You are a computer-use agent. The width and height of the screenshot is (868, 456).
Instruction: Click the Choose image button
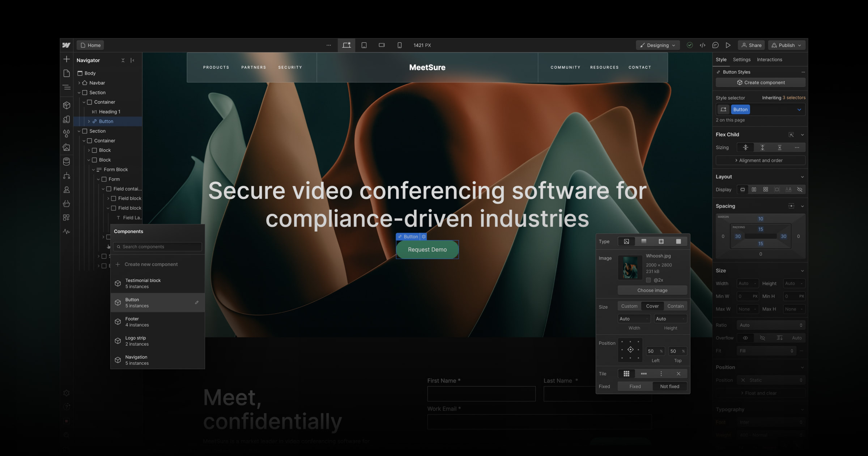[x=652, y=290]
